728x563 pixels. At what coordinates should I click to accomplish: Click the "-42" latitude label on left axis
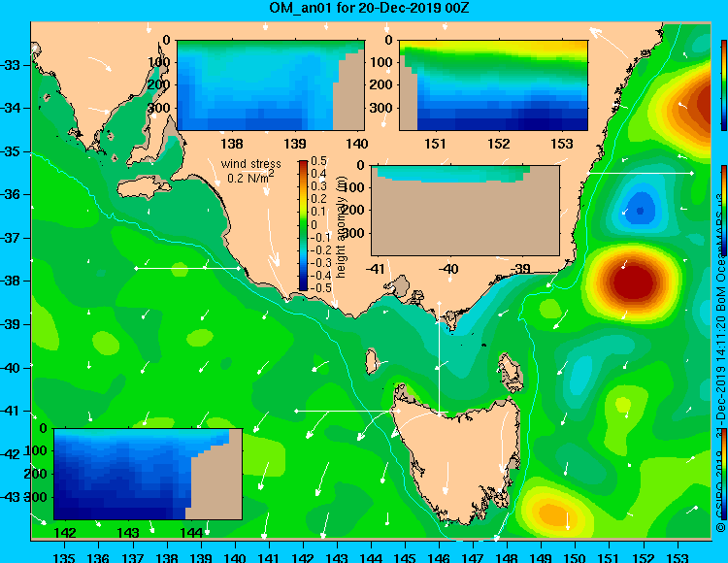pyautogui.click(x=11, y=454)
